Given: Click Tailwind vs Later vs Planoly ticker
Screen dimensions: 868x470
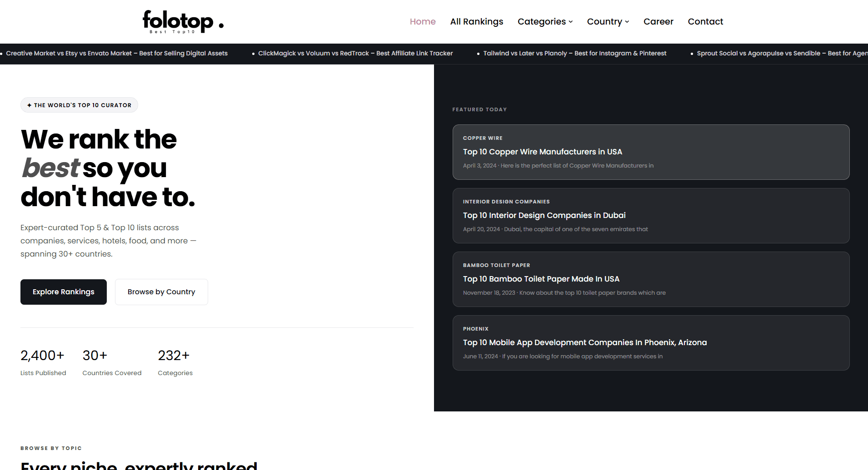Looking at the screenshot, I should pyautogui.click(x=575, y=53).
